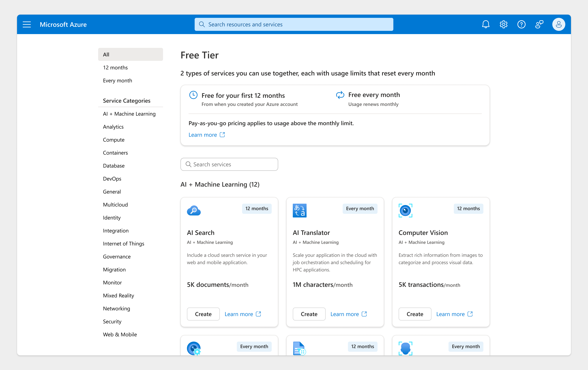588x370 pixels.
Task: Click the help question mark icon
Action: point(521,24)
